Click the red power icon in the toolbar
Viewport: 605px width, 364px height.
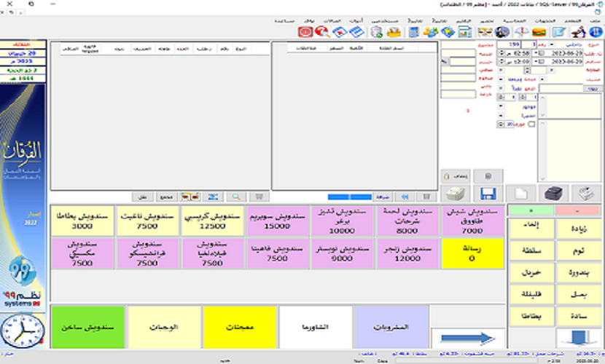tap(305, 32)
